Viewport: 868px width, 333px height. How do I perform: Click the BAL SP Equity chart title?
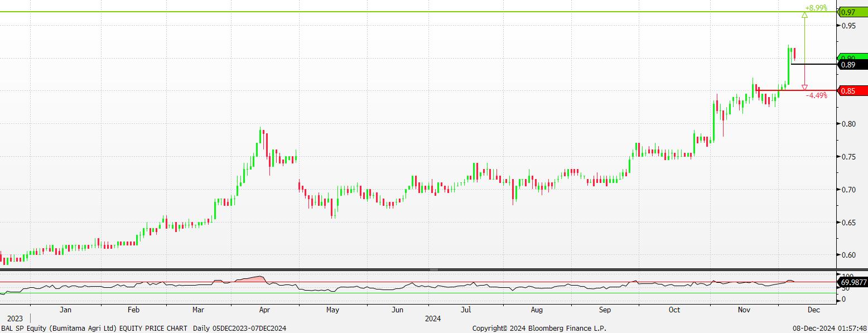(95, 328)
